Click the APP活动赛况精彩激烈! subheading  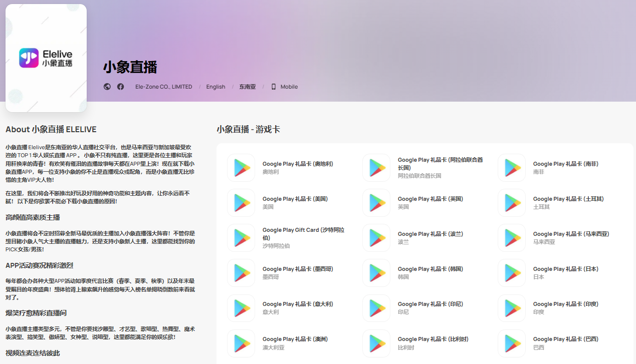40,265
